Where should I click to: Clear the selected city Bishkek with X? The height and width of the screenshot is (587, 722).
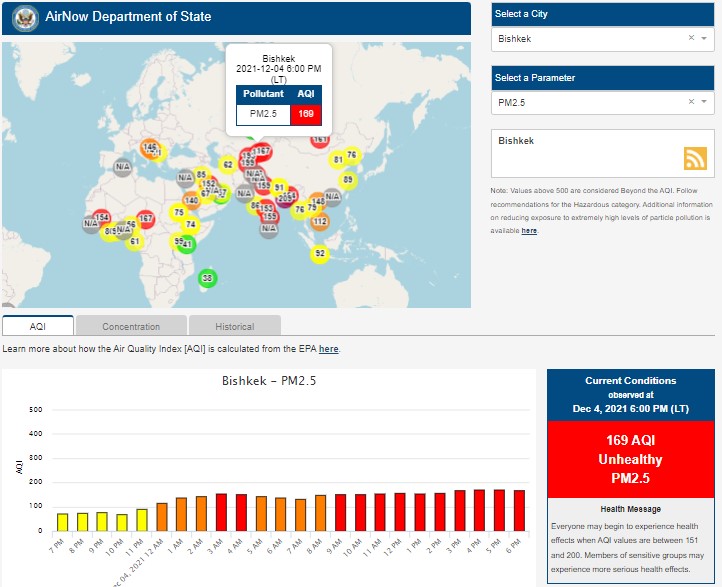(x=690, y=39)
